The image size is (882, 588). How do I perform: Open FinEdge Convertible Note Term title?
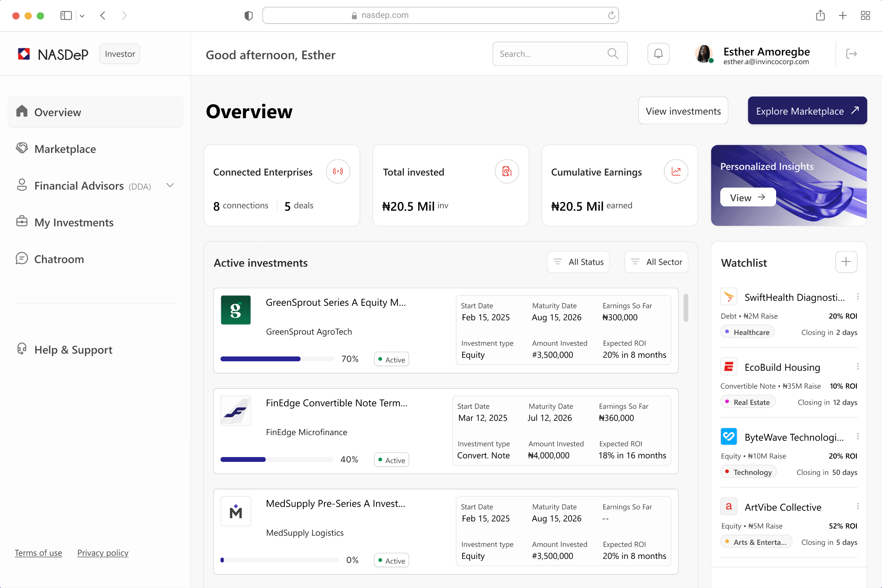pyautogui.click(x=337, y=403)
